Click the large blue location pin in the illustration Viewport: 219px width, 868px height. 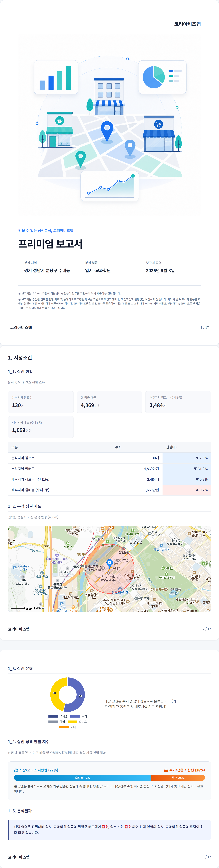point(107,131)
